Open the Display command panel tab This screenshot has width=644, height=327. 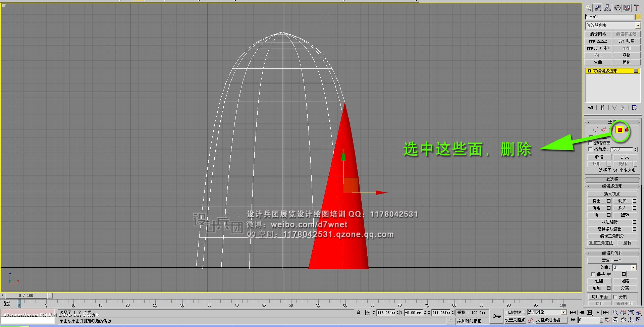(627, 8)
